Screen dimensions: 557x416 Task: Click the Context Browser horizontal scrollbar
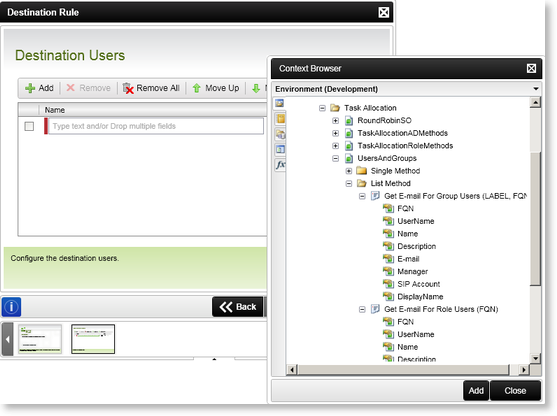point(404,370)
